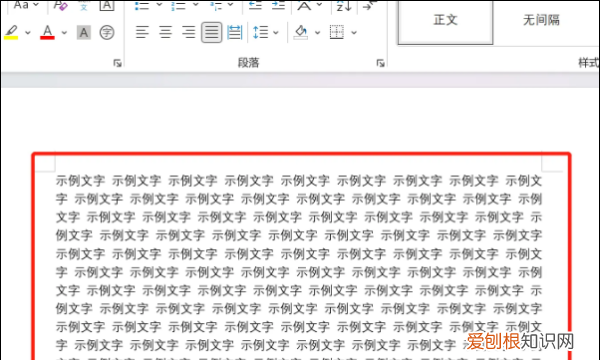
Task: Open line and paragraph spacing
Action: point(261,33)
